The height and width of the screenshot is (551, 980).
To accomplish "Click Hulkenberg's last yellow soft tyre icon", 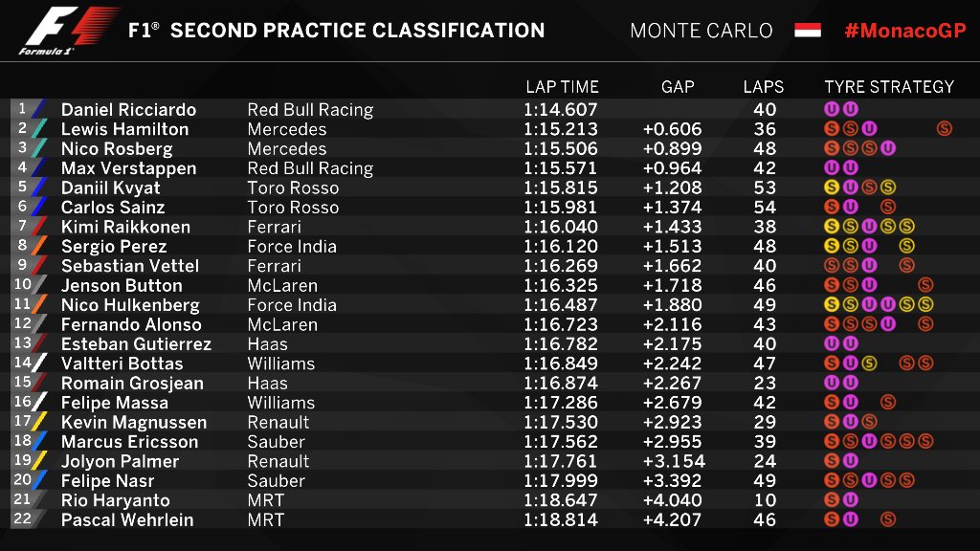I will click(925, 305).
